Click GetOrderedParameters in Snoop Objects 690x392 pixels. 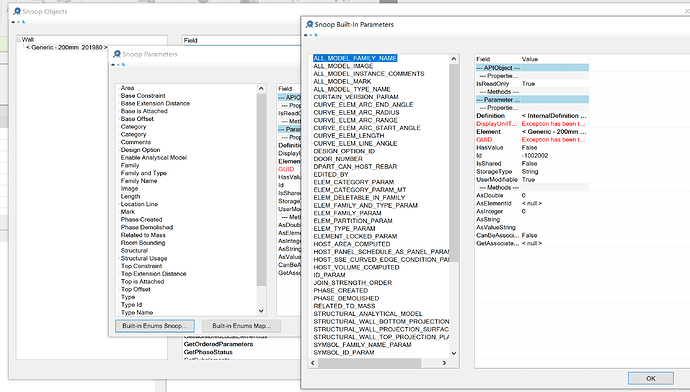click(x=218, y=344)
